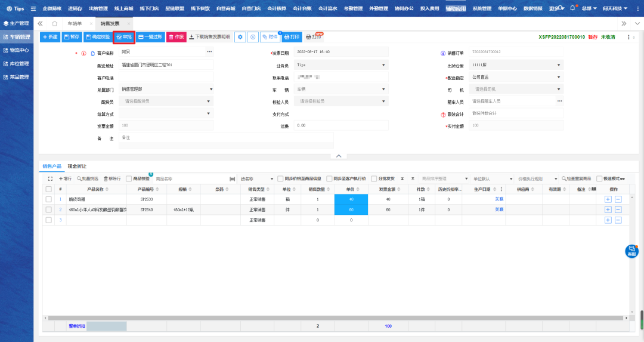Collapse the form with the up chevron
Screen dimensions: 644x342
pyautogui.click(x=338, y=156)
